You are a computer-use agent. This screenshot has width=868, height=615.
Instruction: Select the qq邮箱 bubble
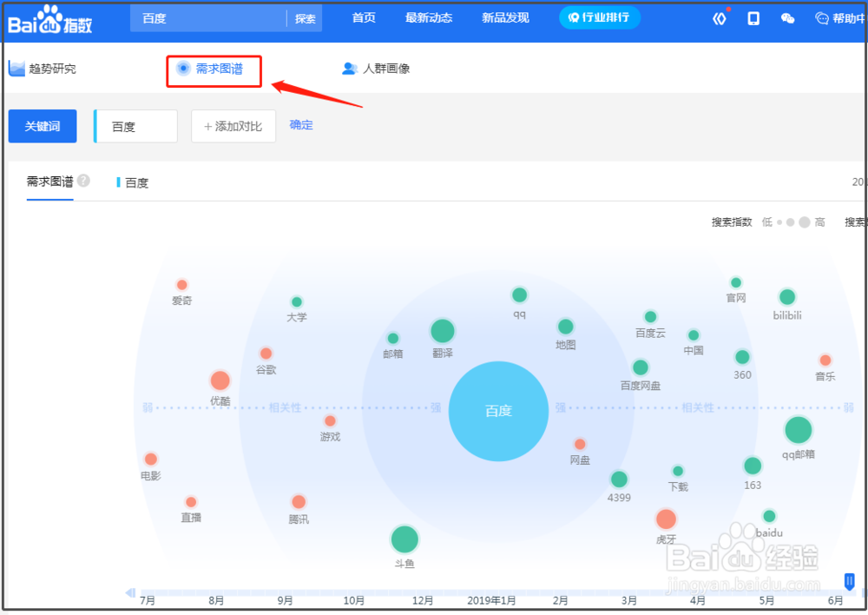[798, 430]
